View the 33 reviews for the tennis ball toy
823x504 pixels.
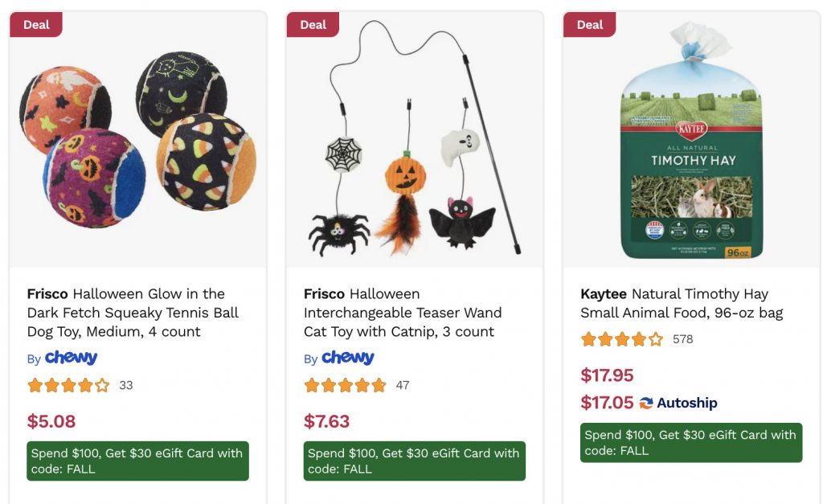pos(126,385)
